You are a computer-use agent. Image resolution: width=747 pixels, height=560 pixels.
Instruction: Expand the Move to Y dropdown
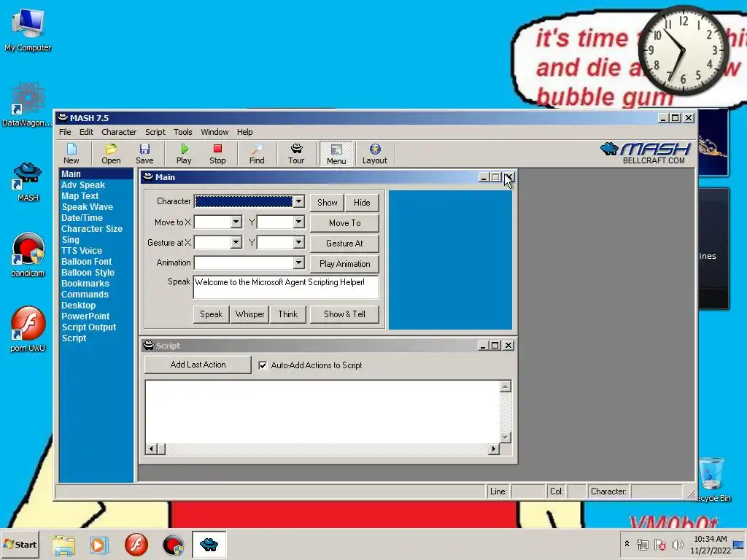coord(298,222)
